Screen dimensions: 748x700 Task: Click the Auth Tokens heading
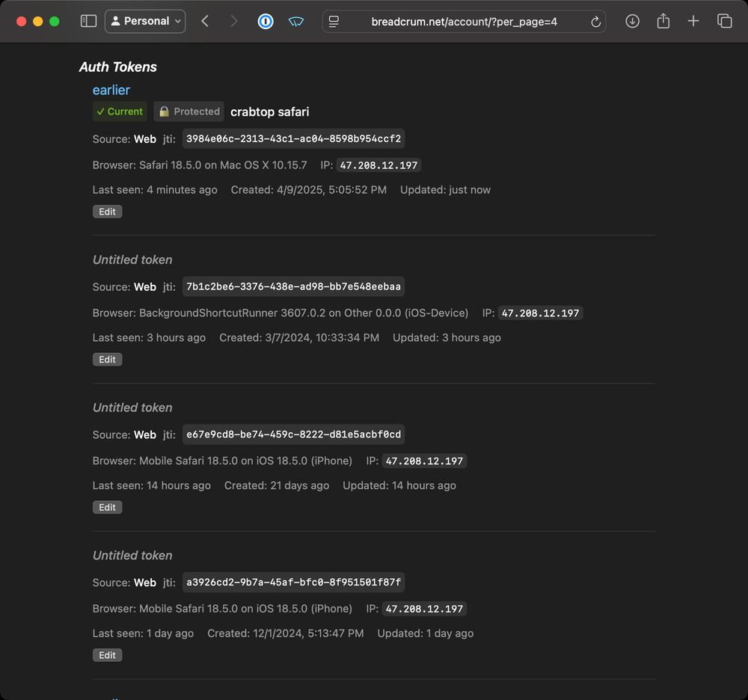(x=118, y=67)
